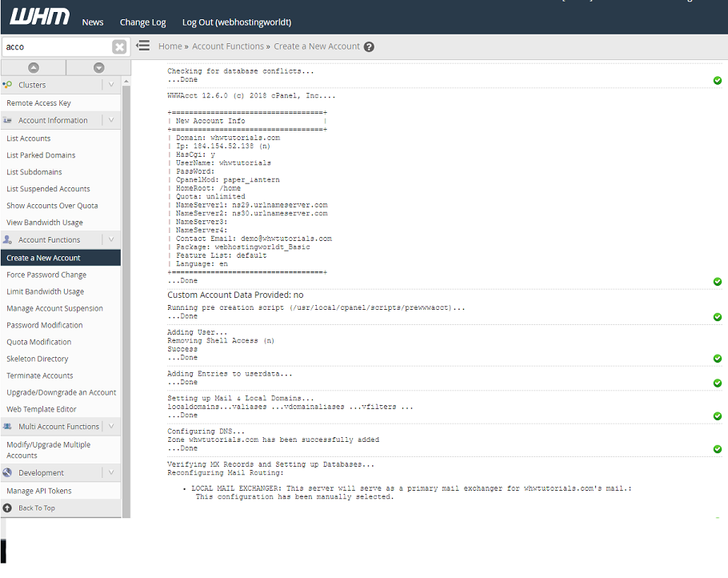Click the Back To Top arrow icon

(8, 508)
